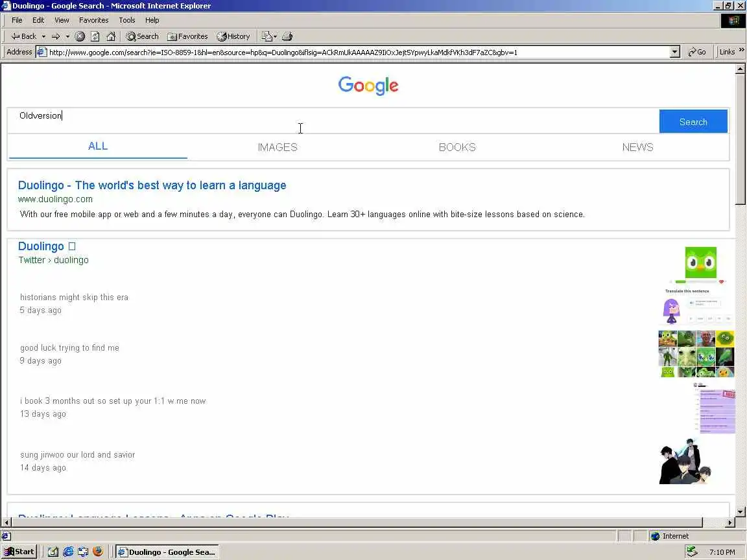Open the View menu

coord(62,20)
